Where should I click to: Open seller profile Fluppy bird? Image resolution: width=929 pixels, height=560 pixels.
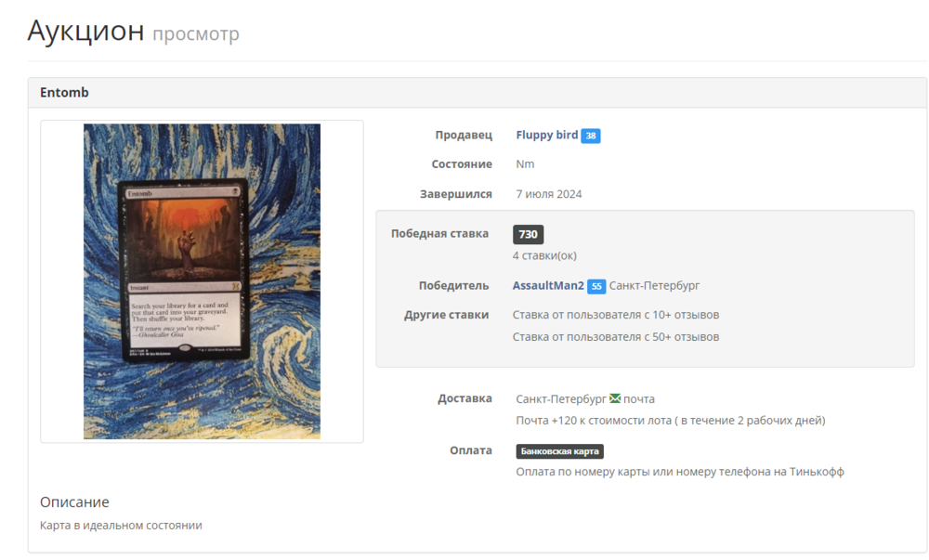point(547,135)
